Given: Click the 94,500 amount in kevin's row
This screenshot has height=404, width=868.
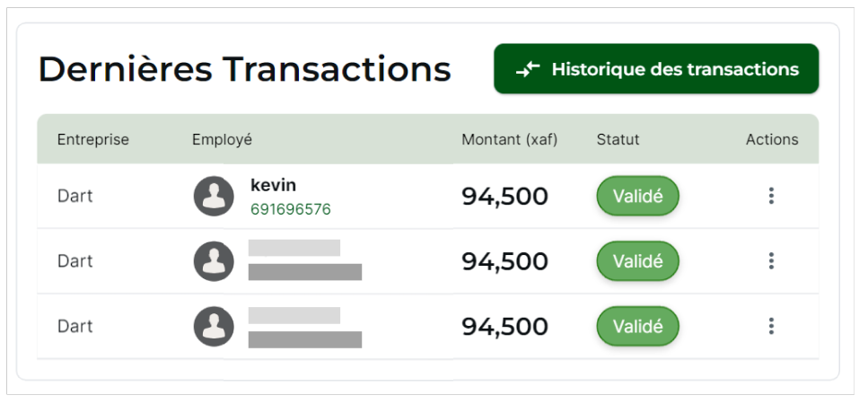Looking at the screenshot, I should [504, 196].
